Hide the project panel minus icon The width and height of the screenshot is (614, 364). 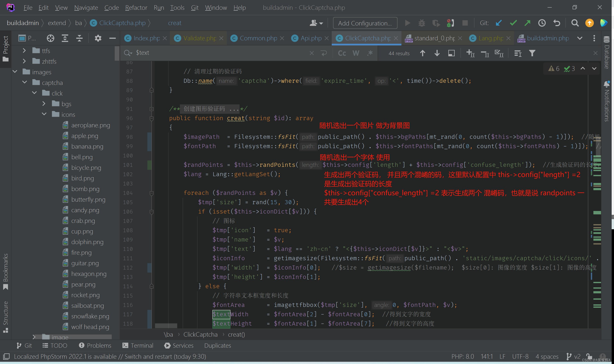coord(112,38)
